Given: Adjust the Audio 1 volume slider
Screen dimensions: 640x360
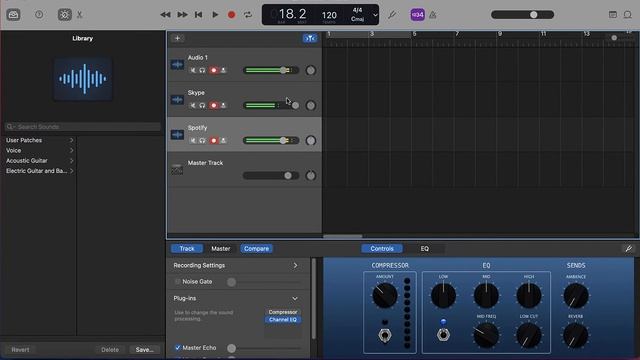Looking at the screenshot, I should [x=271, y=70].
